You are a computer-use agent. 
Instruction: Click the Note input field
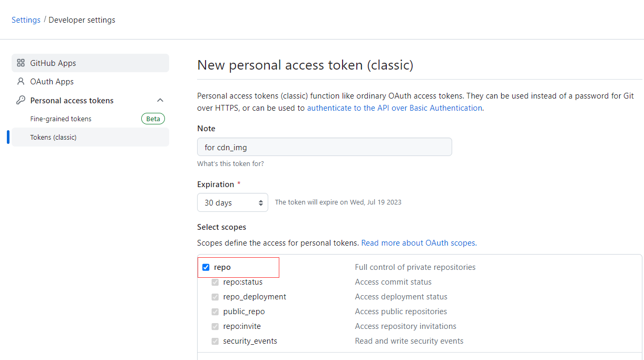point(324,147)
